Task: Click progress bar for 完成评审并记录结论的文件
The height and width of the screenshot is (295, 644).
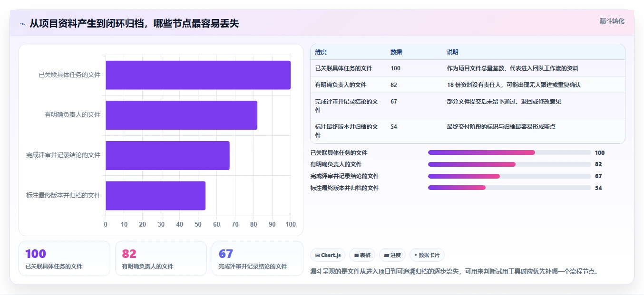Action: pyautogui.click(x=509, y=176)
